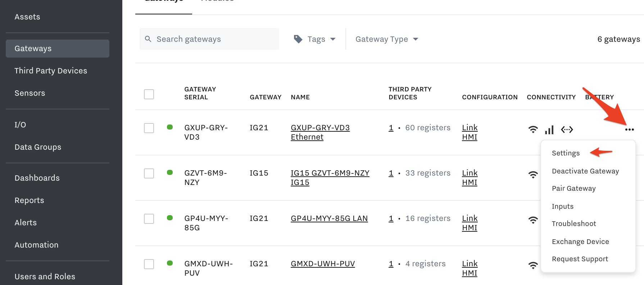Click the WiFi icon on GZVT-6M9-NZY row
This screenshot has width=644, height=285.
[533, 175]
